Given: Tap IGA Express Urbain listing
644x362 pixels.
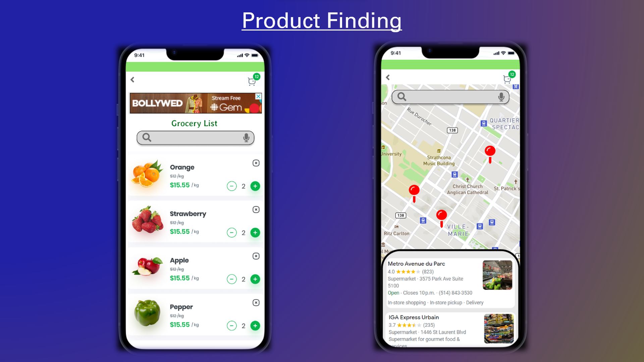Looking at the screenshot, I should [x=448, y=329].
